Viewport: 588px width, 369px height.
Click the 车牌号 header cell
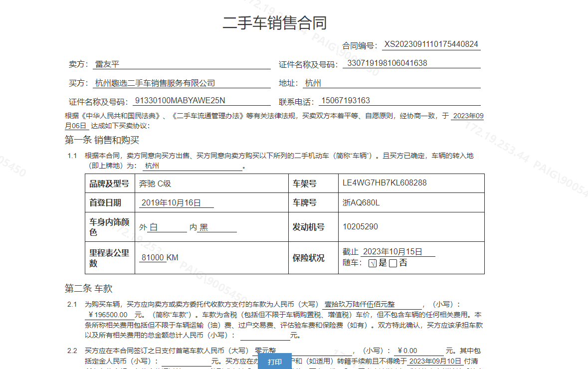(313, 202)
